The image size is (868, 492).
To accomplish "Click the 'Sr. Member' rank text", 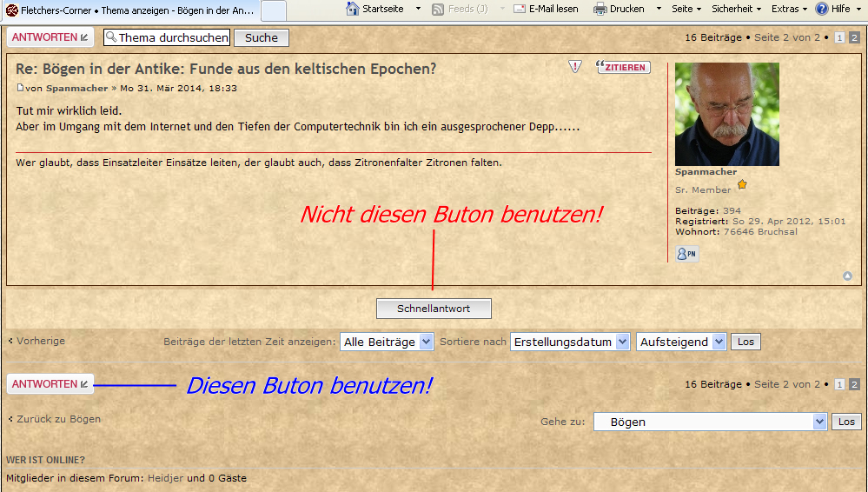I will click(703, 189).
